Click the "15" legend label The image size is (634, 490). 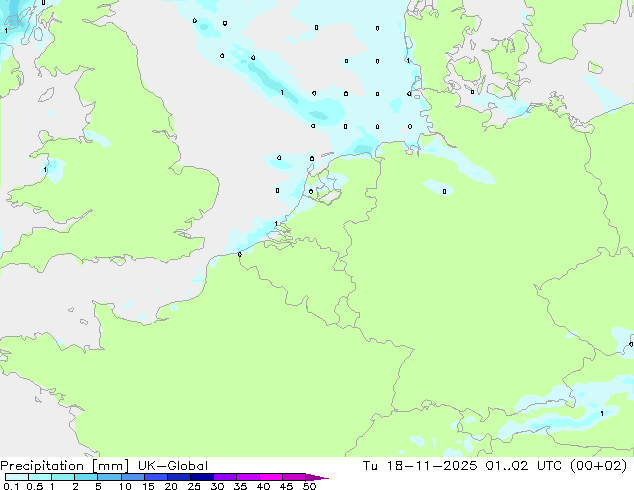click(x=148, y=486)
